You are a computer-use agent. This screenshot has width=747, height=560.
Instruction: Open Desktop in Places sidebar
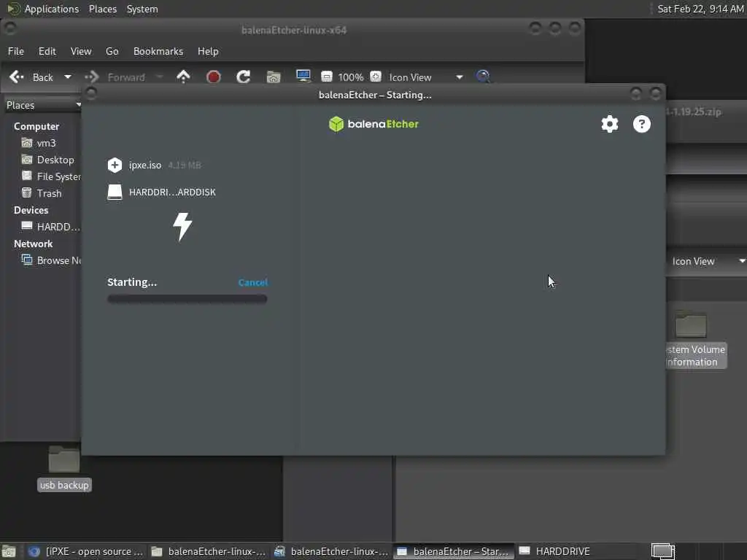coord(47,160)
